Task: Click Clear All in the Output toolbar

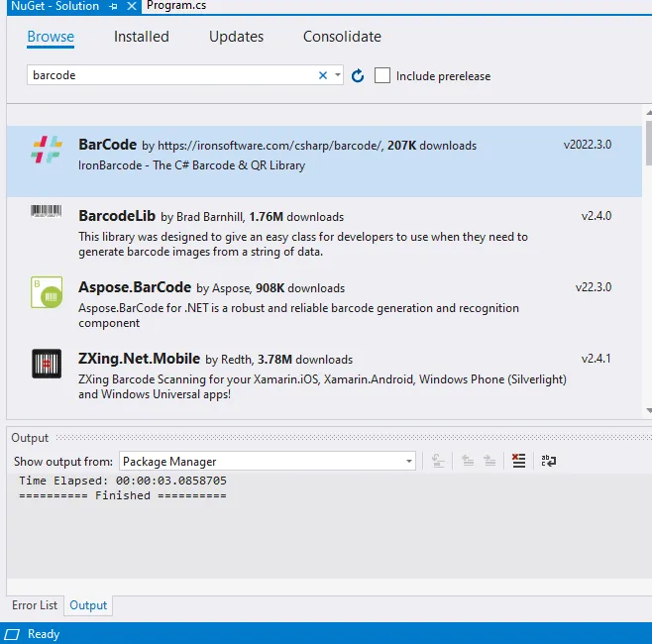Action: tap(518, 461)
